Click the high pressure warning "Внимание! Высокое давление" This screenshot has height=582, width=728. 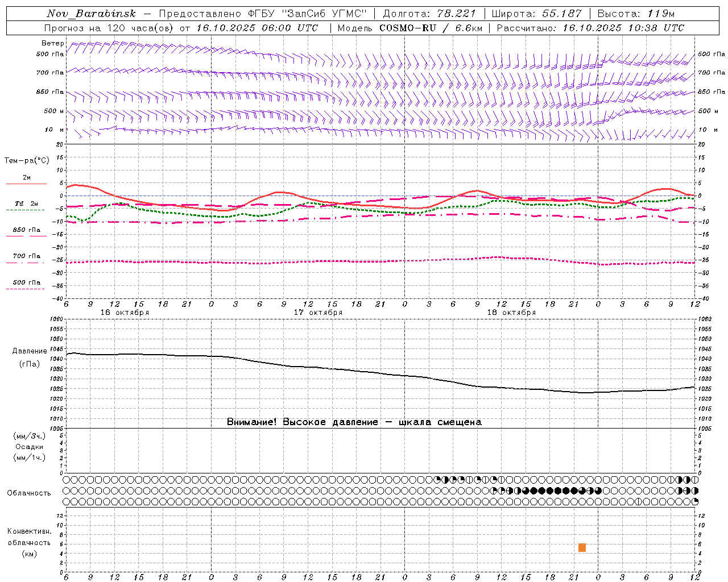pyautogui.click(x=302, y=422)
